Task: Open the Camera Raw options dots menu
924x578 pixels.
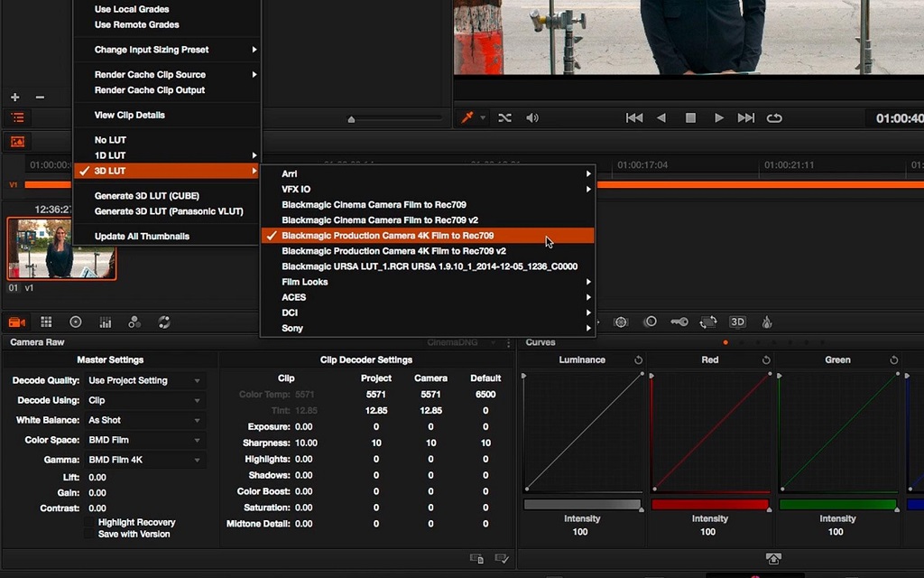Action: click(x=509, y=342)
